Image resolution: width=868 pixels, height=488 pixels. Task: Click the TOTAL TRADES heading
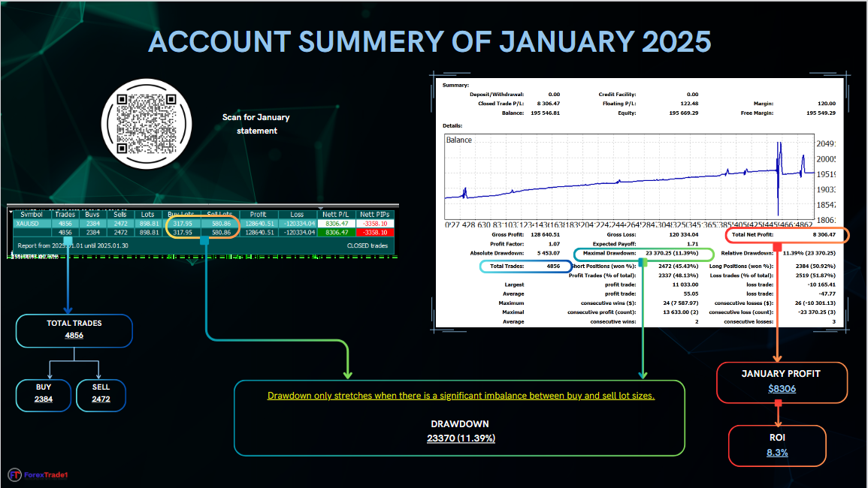pos(74,323)
